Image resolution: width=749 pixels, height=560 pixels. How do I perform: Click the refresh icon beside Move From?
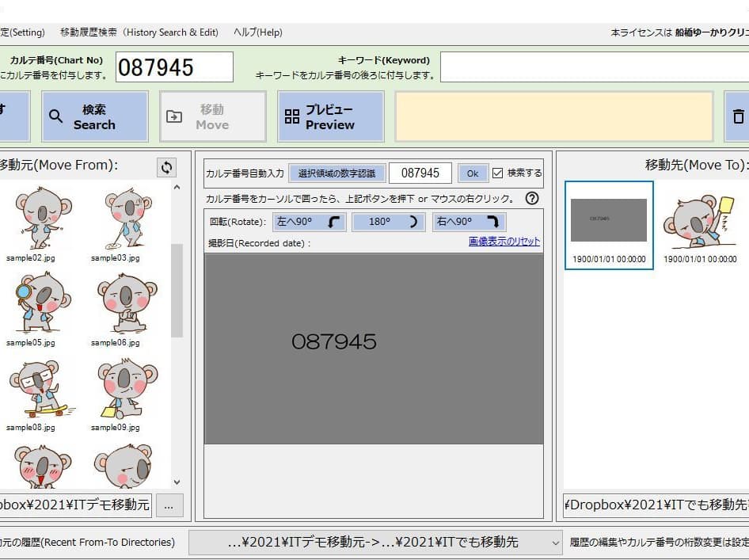click(x=166, y=167)
